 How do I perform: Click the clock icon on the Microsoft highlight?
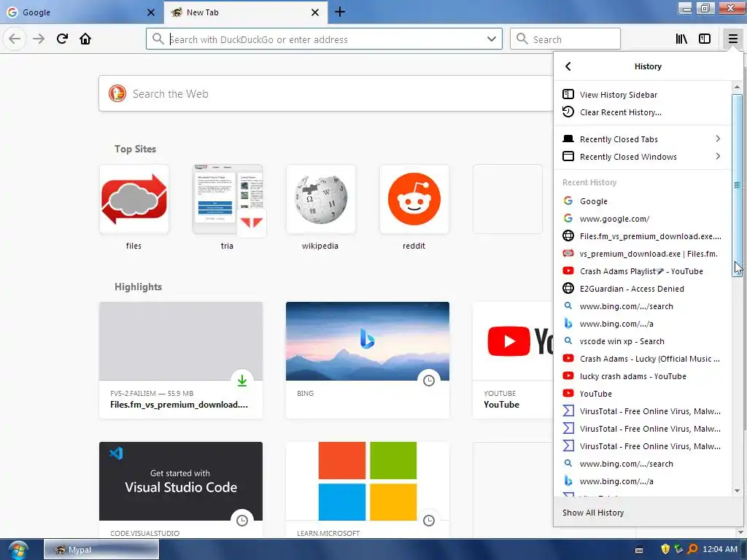click(x=429, y=521)
